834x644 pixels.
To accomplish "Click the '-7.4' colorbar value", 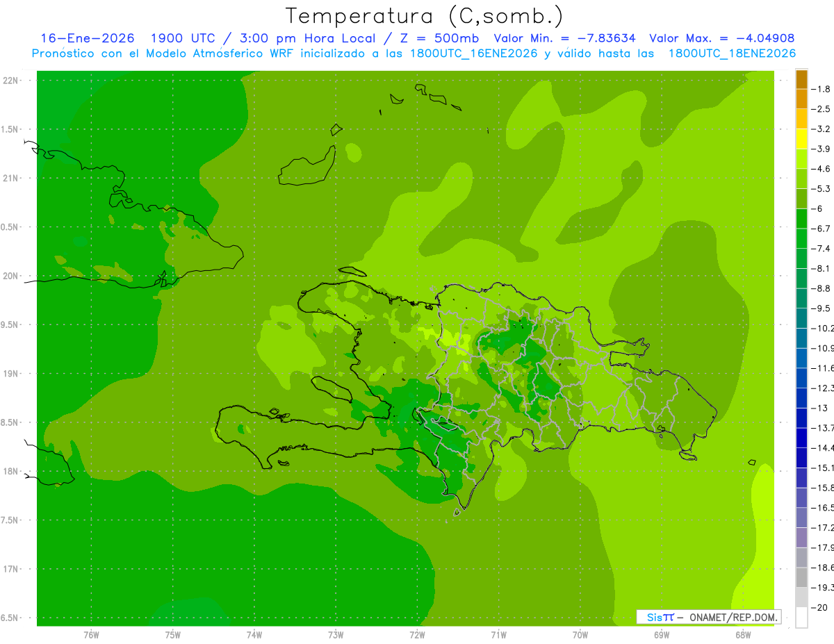I will [x=821, y=249].
